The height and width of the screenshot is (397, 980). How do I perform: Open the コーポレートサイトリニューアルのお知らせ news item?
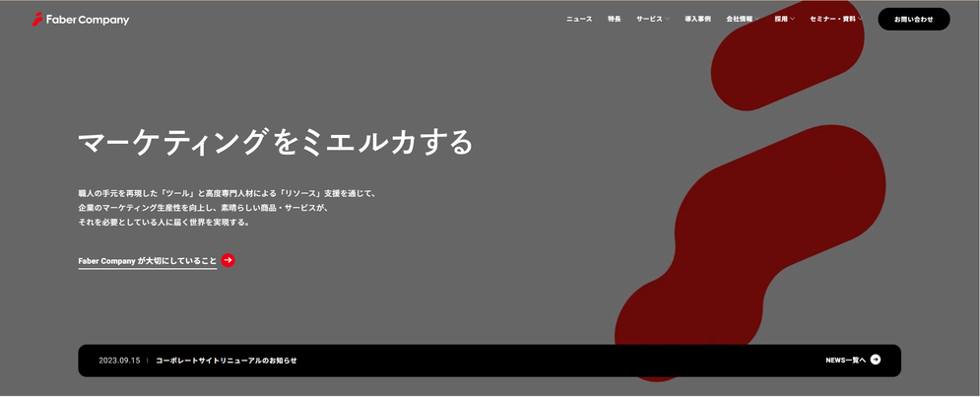pos(226,361)
